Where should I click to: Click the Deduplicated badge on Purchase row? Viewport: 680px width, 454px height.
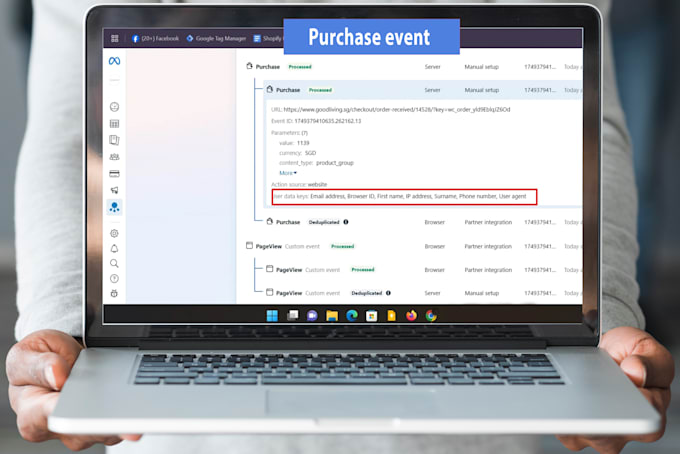(324, 222)
